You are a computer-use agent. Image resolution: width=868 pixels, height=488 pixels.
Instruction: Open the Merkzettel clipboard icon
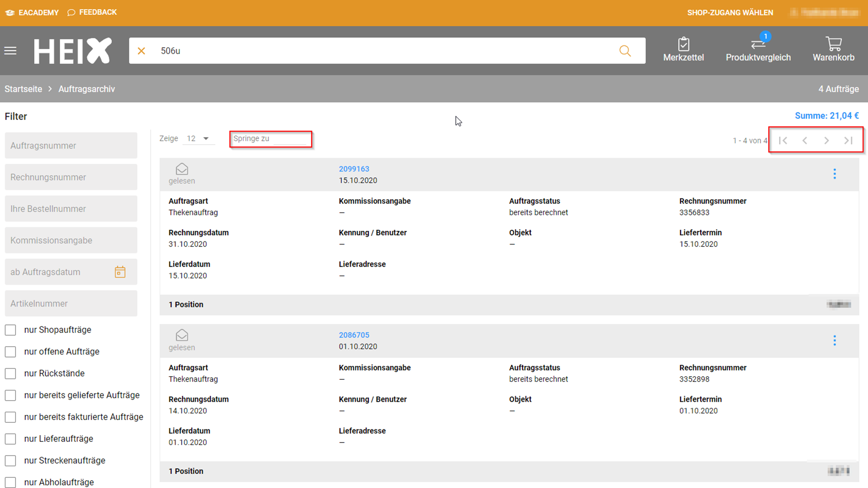[x=683, y=45]
